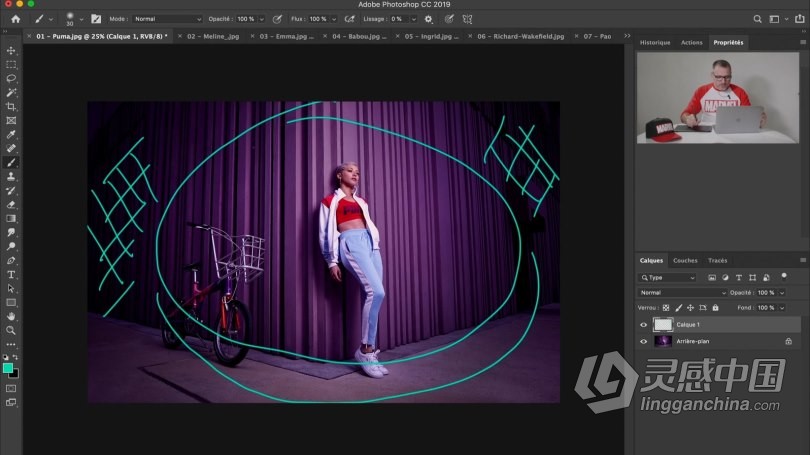Hide the Arrière-plan layer
Screen dimensions: 810x455
(x=644, y=341)
